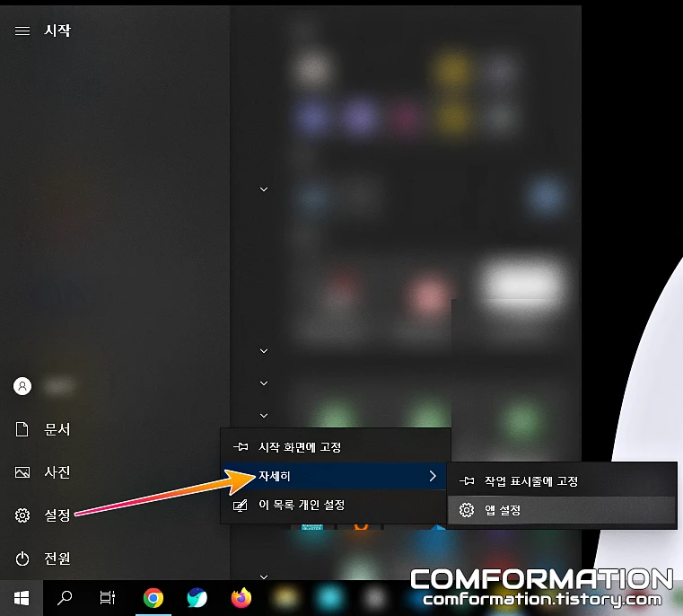Open the 자세히 submenu entry
683x616 pixels.
click(x=334, y=476)
